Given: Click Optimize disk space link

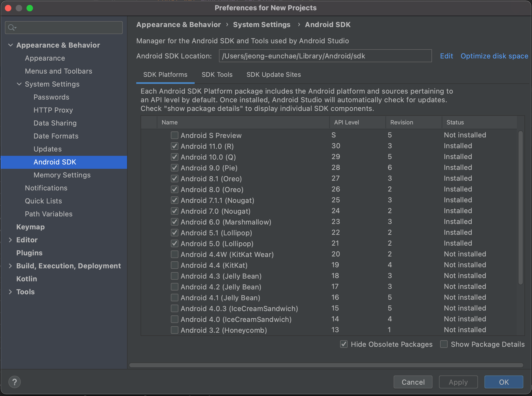Looking at the screenshot, I should [494, 56].
